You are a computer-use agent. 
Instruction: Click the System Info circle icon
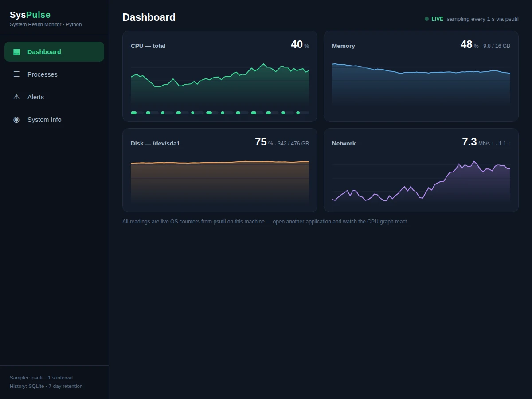(16, 120)
